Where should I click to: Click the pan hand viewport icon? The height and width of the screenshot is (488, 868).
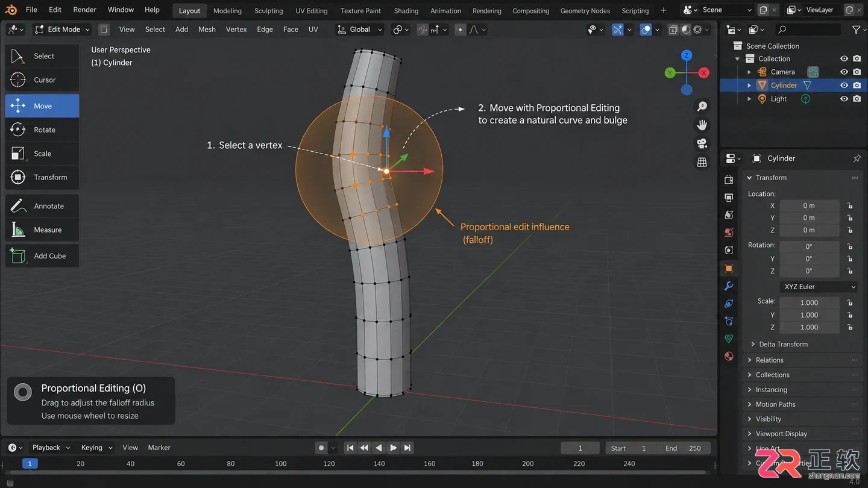[702, 125]
